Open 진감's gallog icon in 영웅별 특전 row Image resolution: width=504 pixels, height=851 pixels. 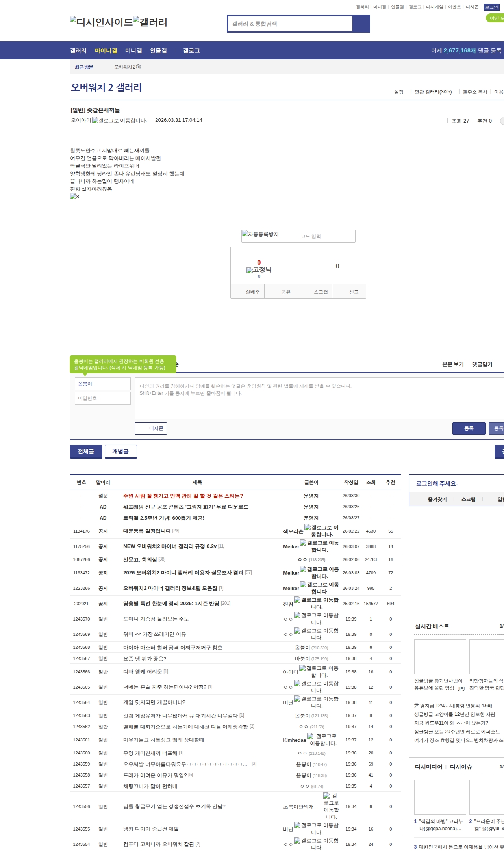tap(317, 603)
